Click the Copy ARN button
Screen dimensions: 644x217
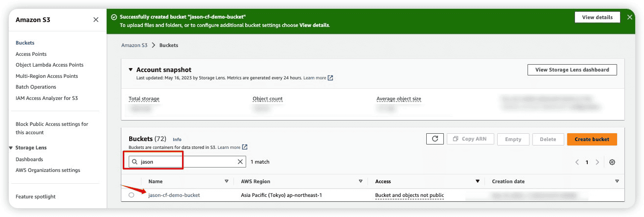[x=470, y=139]
